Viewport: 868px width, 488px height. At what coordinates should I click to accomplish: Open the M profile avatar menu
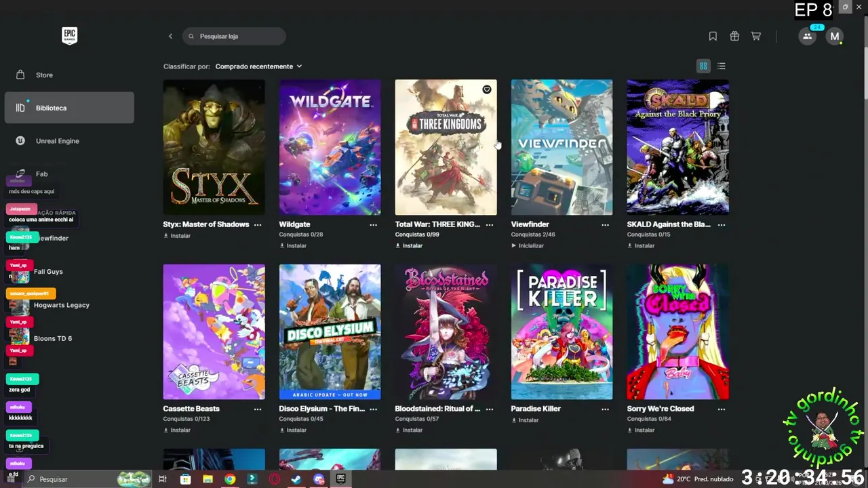coord(835,37)
